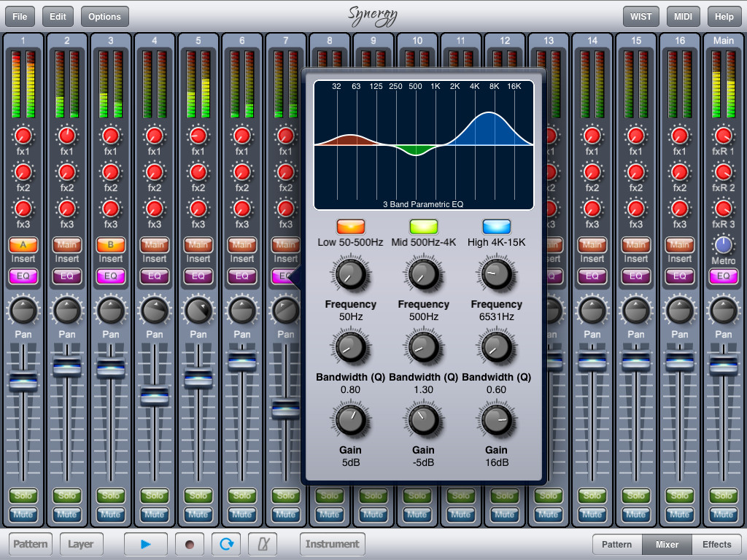
Task: Switch to the Mixer tab
Action: [667, 544]
